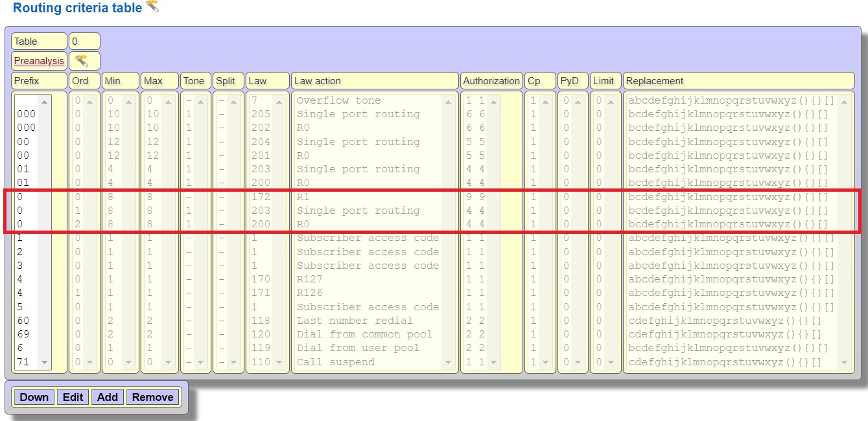Select the Dial from user pool entry

pyautogui.click(x=358, y=348)
